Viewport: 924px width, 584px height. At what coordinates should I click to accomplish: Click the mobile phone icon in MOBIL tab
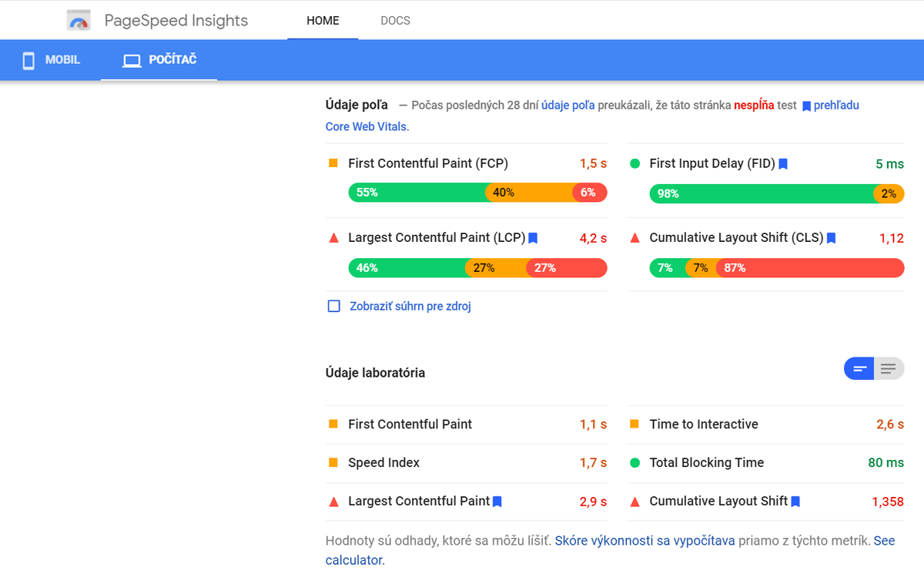click(x=28, y=60)
